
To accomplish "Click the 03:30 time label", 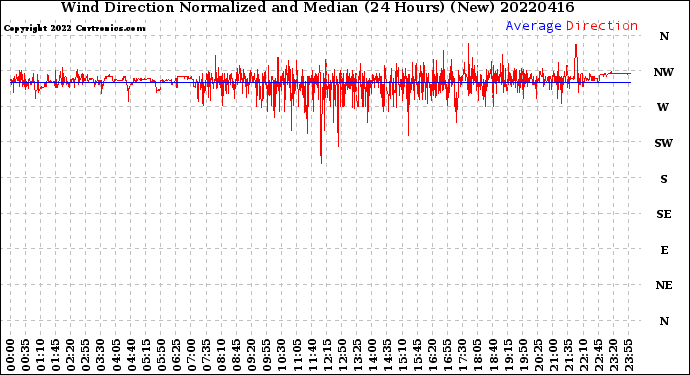I will click(101, 355).
